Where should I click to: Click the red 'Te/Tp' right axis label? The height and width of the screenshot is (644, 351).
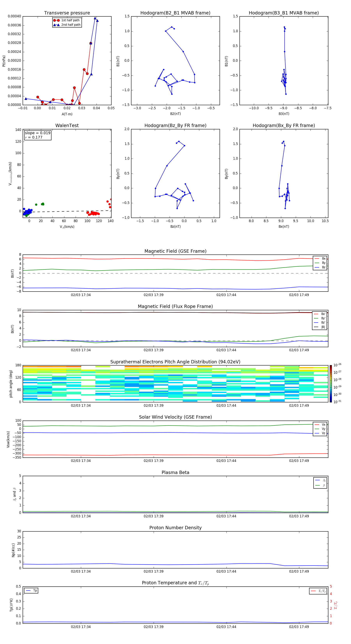[x=336, y=605]
